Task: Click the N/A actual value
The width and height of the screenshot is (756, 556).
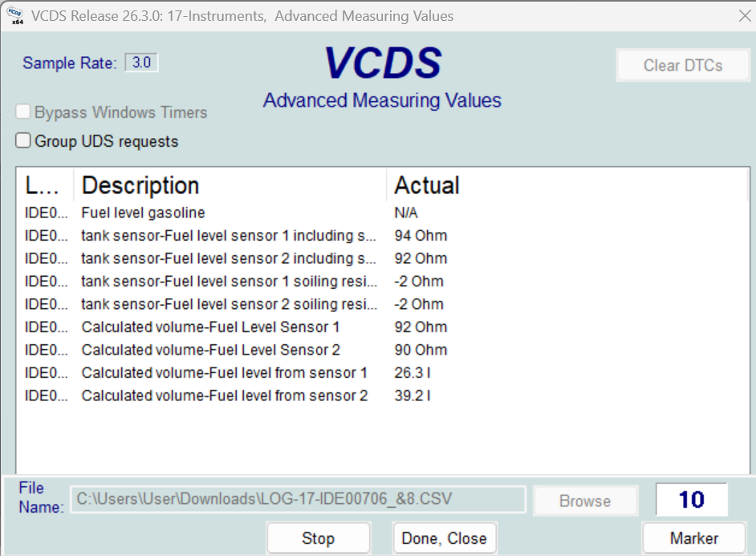Action: 406,213
